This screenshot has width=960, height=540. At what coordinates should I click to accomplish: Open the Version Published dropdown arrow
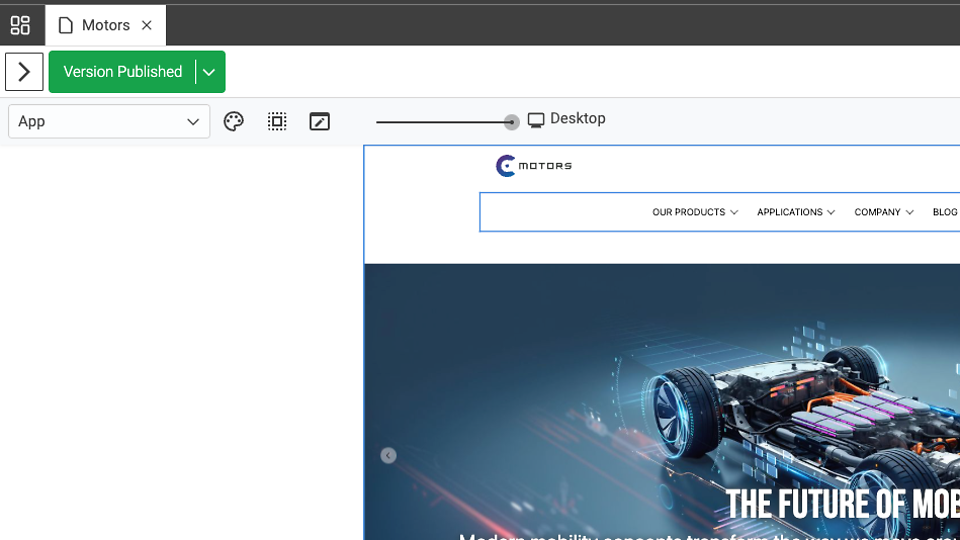click(x=209, y=72)
